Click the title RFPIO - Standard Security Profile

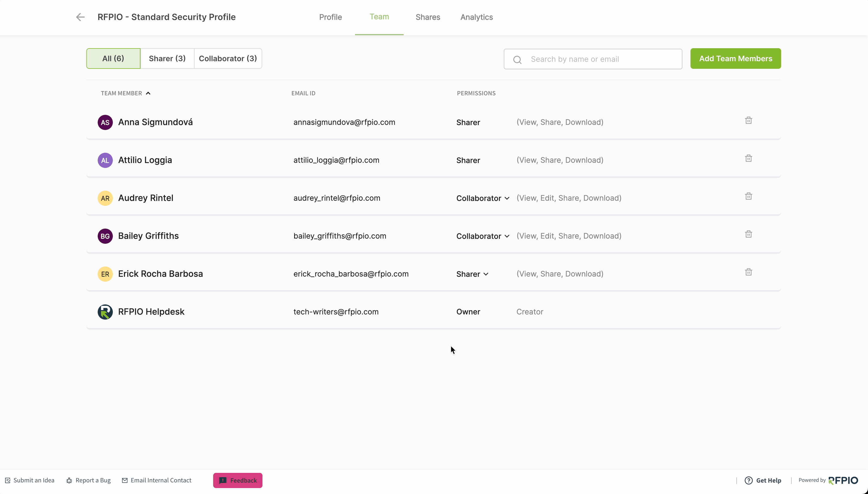166,17
